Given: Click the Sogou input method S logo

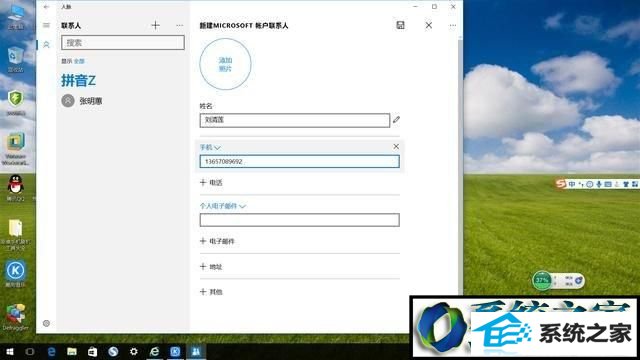Looking at the screenshot, I should click(561, 184).
